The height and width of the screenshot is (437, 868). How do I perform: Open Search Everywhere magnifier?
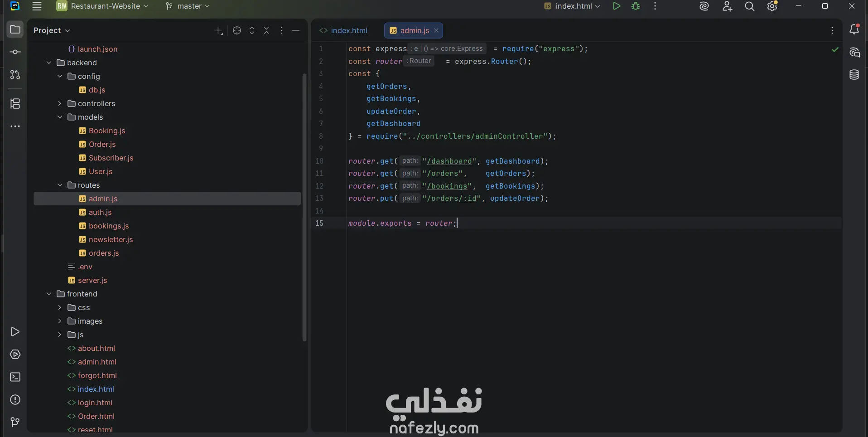(x=750, y=6)
